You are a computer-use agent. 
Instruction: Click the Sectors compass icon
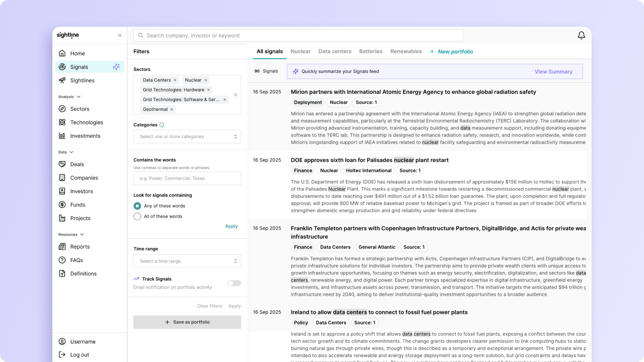pyautogui.click(x=62, y=109)
